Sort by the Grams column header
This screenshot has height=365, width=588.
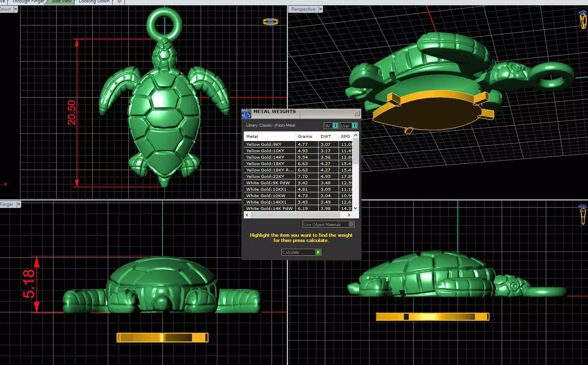click(306, 136)
